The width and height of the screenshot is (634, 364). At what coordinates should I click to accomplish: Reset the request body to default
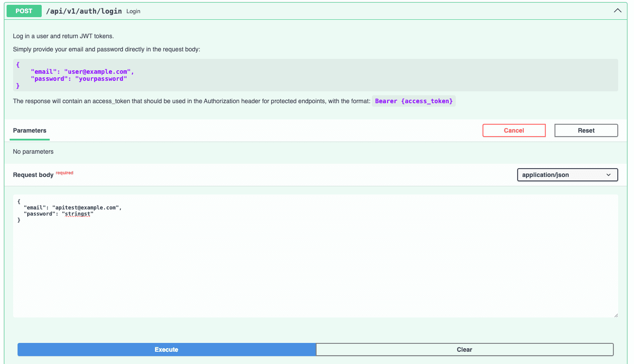[x=586, y=130]
